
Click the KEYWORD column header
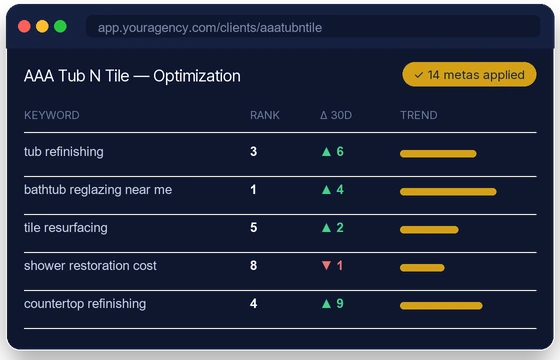52,115
